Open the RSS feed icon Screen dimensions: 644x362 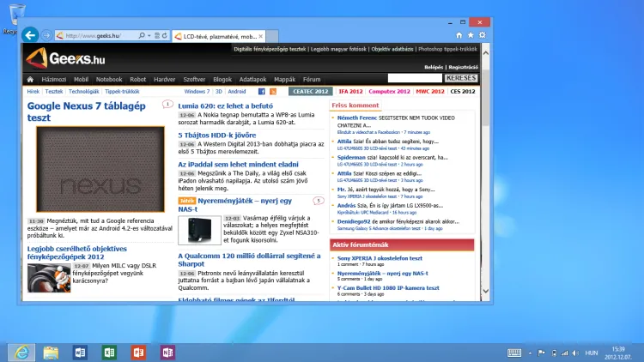(273, 91)
